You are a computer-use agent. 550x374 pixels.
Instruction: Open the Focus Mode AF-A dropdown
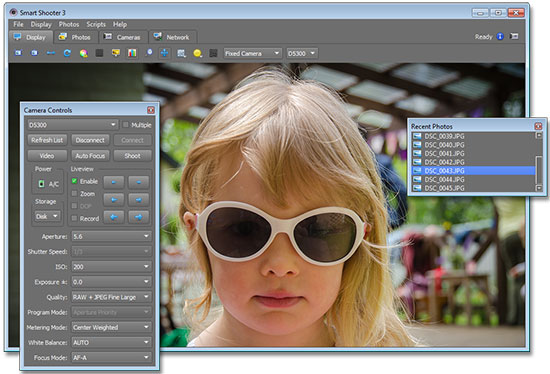tap(112, 358)
